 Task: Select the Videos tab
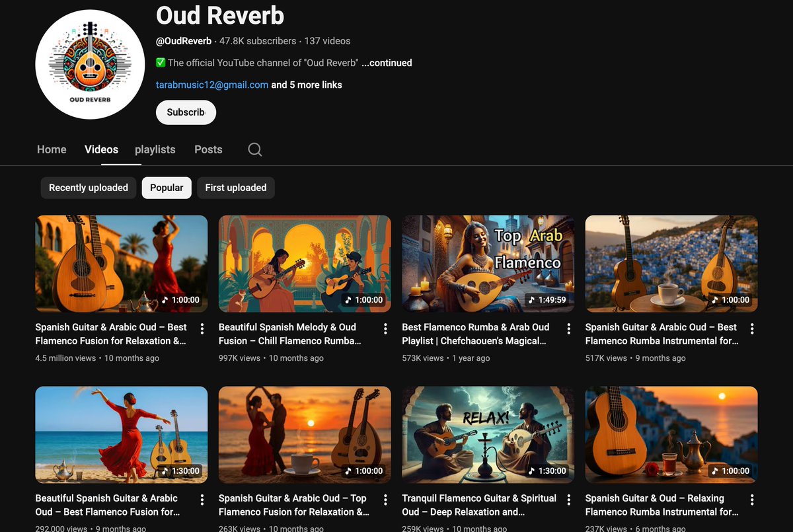click(x=101, y=149)
